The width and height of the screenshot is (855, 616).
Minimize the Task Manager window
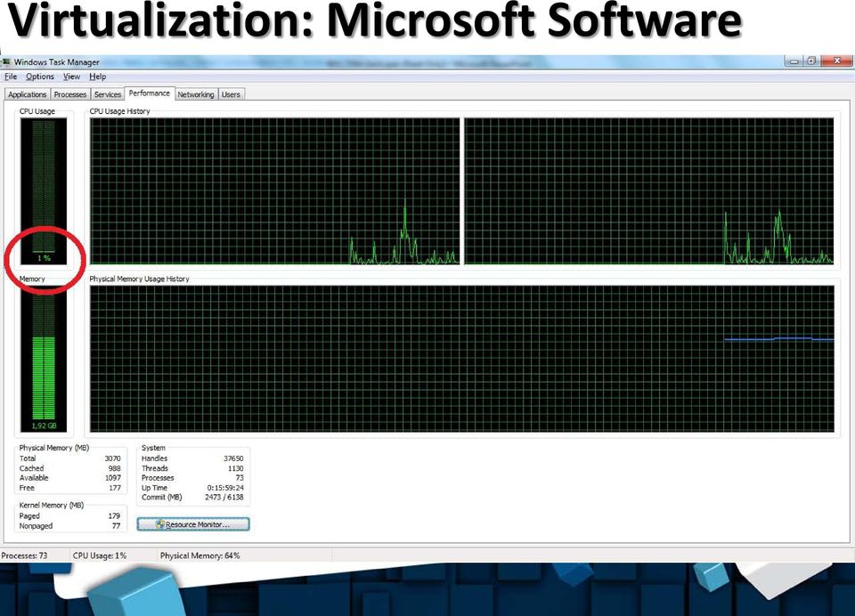794,61
